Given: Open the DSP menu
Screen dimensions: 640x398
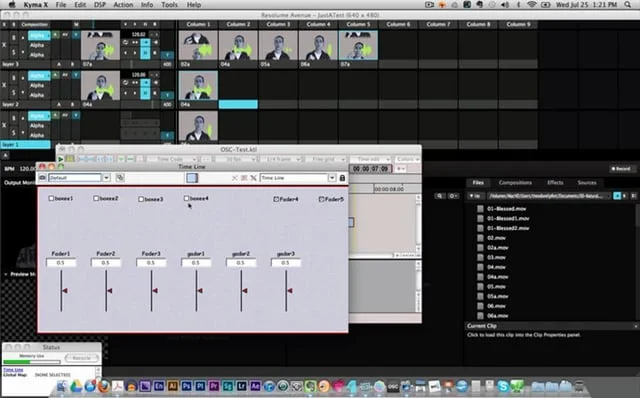Looking at the screenshot, I should (x=100, y=5).
